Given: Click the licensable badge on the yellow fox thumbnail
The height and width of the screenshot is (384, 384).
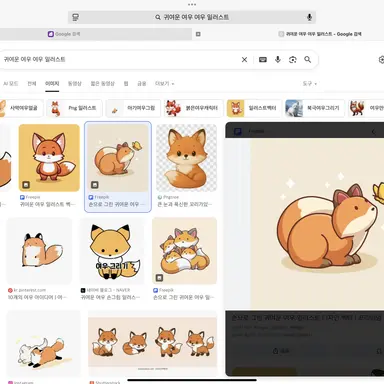Looking at the screenshot, I should click(x=26, y=184).
